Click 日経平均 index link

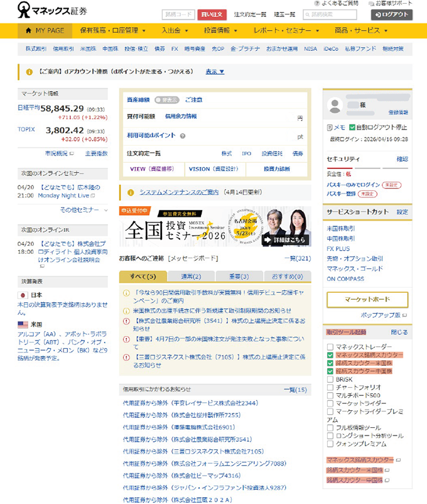pos(29,107)
